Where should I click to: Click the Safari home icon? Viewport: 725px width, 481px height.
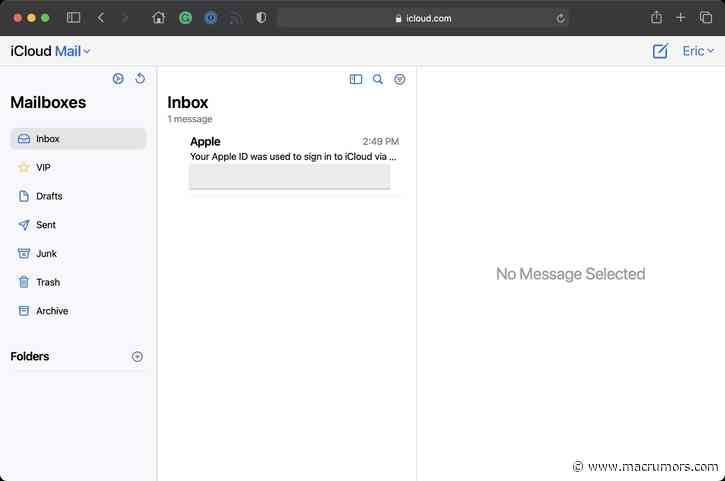[159, 18]
